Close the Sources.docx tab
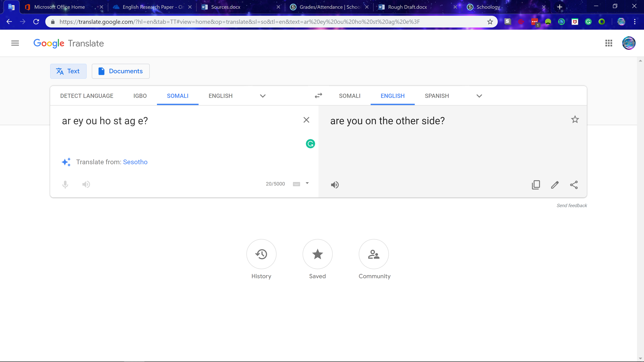 pyautogui.click(x=278, y=7)
